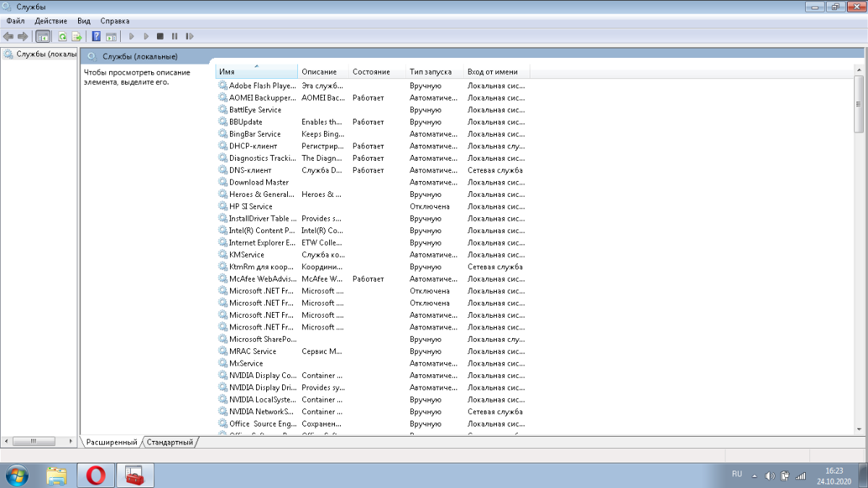The width and height of the screenshot is (868, 488).
Task: Click the Restart service toolbar button
Action: [x=190, y=36]
